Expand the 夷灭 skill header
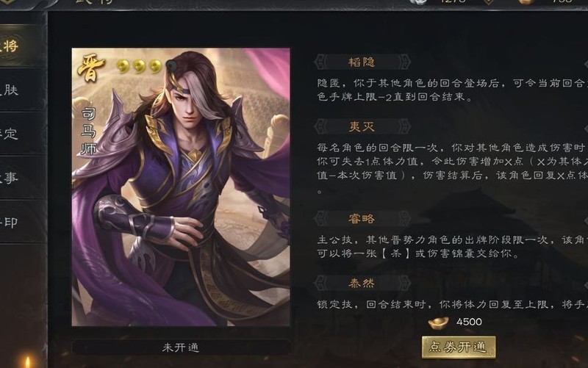Image resolution: width=588 pixels, height=368 pixels. 362,126
